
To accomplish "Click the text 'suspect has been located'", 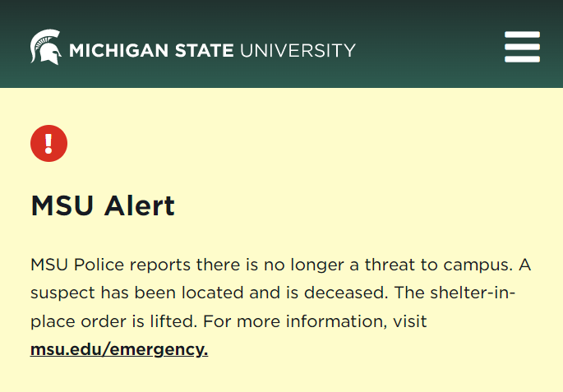I will pyautogui.click(x=136, y=293).
